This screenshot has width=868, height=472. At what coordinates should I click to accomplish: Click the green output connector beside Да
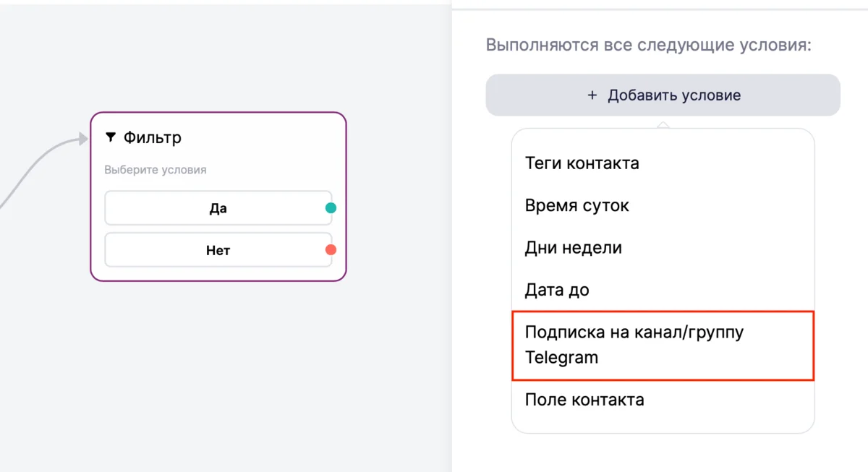click(331, 208)
